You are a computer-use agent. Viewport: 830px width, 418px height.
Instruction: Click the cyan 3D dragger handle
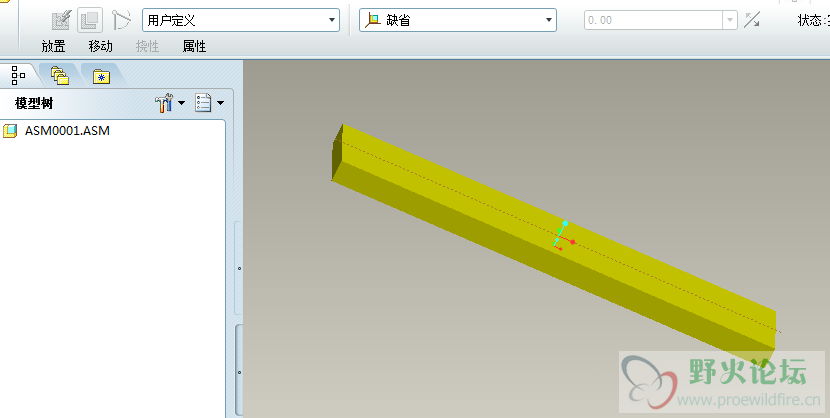click(x=565, y=223)
